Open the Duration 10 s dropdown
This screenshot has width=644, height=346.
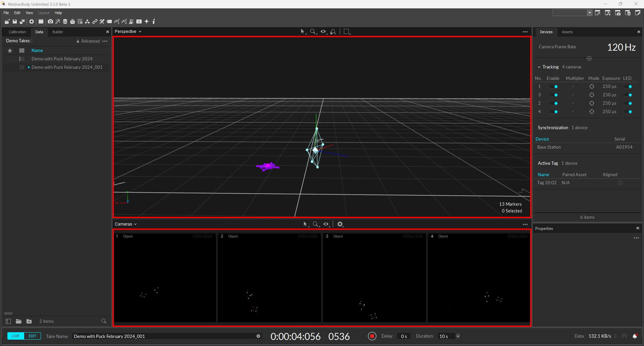(458, 336)
